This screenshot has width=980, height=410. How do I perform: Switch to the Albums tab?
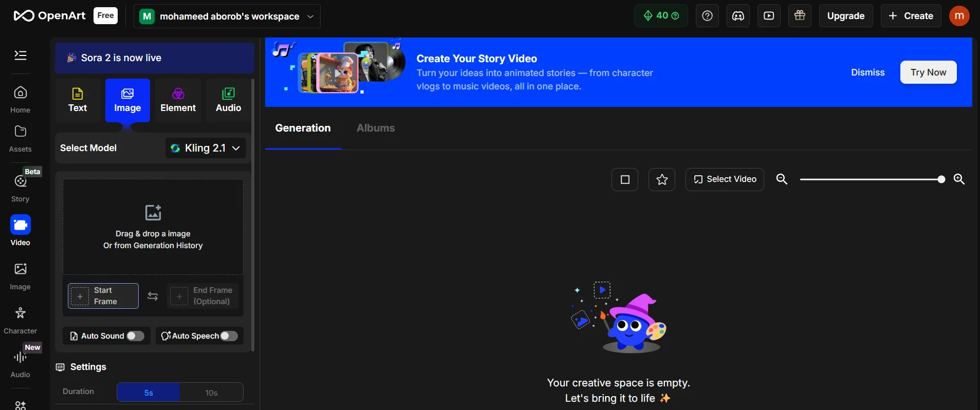coord(376,128)
